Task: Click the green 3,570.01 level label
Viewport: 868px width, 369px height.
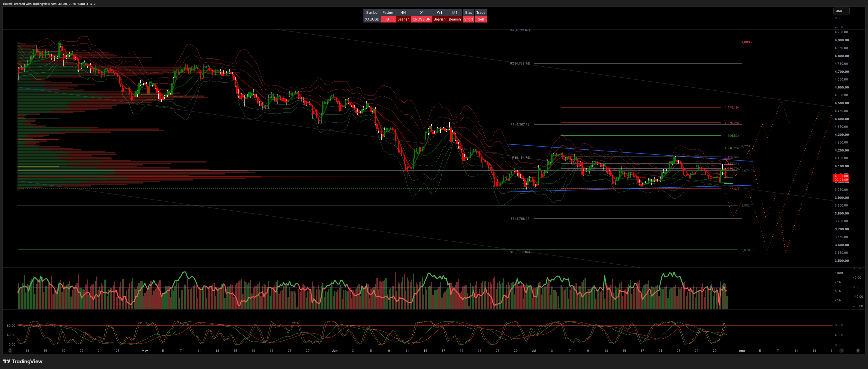Action: click(748, 250)
